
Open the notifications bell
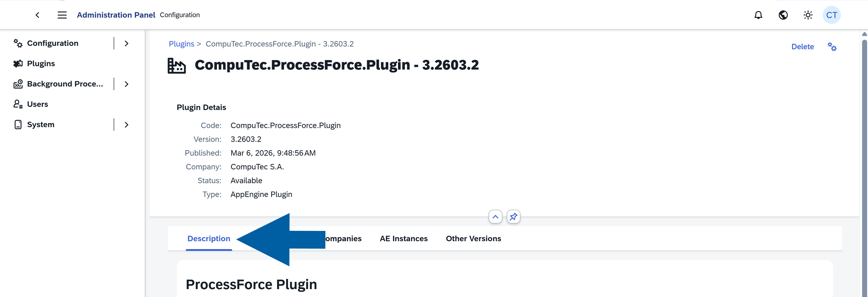(x=758, y=15)
